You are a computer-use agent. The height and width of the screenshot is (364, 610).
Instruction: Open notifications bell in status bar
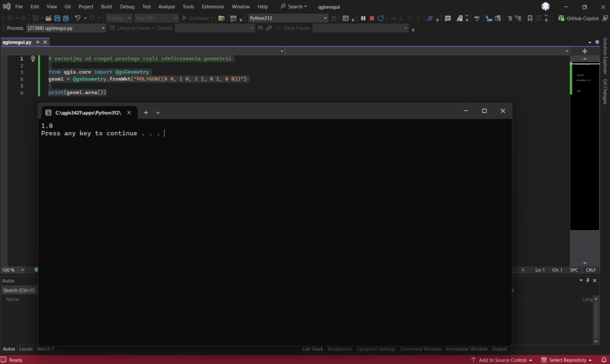pos(602,360)
